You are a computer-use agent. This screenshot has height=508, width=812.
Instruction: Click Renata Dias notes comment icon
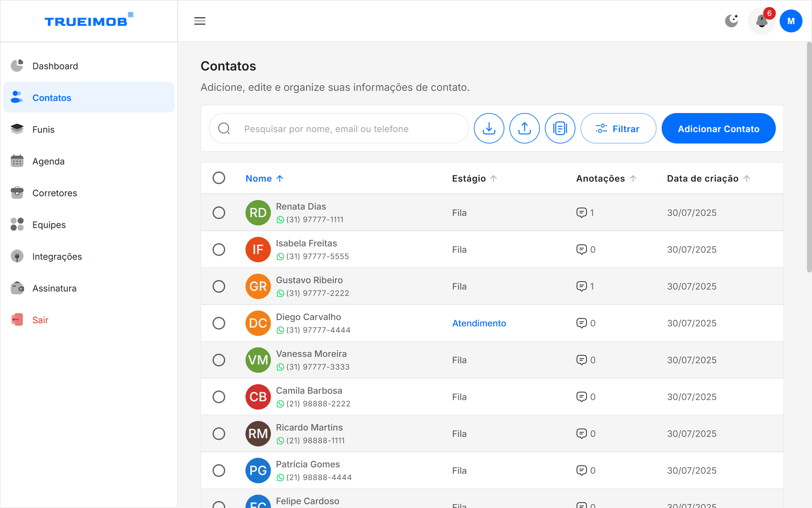[582, 213]
